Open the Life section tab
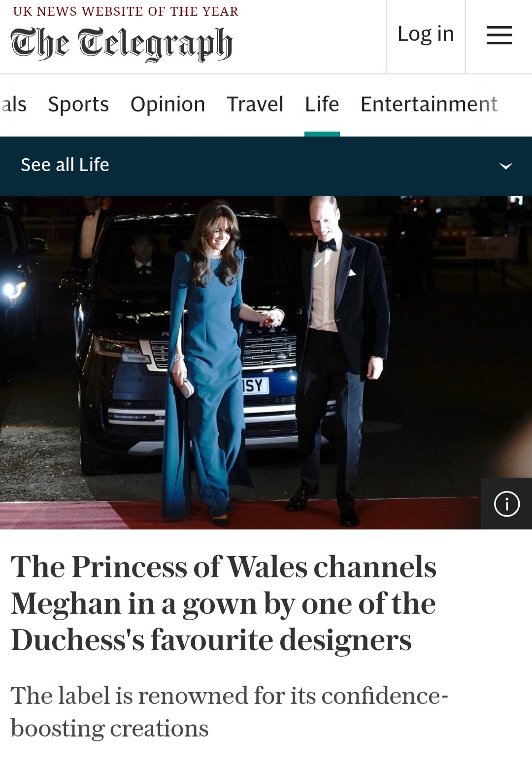 pyautogui.click(x=322, y=105)
